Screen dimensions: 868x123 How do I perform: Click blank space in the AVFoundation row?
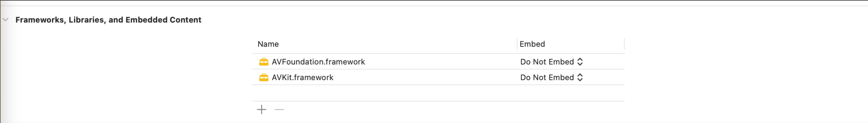click(x=438, y=62)
